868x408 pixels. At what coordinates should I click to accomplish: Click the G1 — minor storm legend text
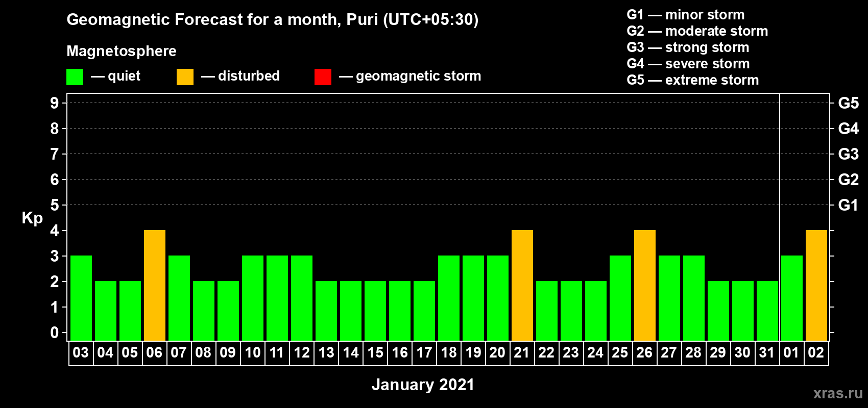[686, 15]
